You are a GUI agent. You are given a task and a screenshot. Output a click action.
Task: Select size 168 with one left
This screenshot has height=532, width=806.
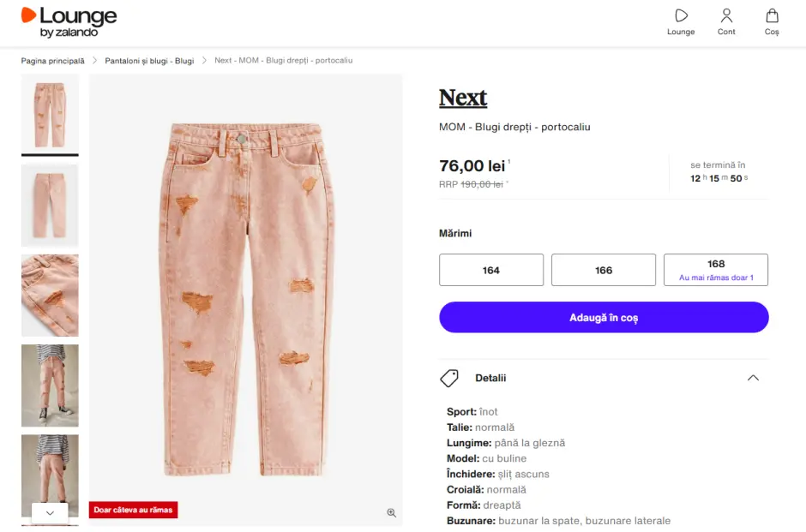716,270
